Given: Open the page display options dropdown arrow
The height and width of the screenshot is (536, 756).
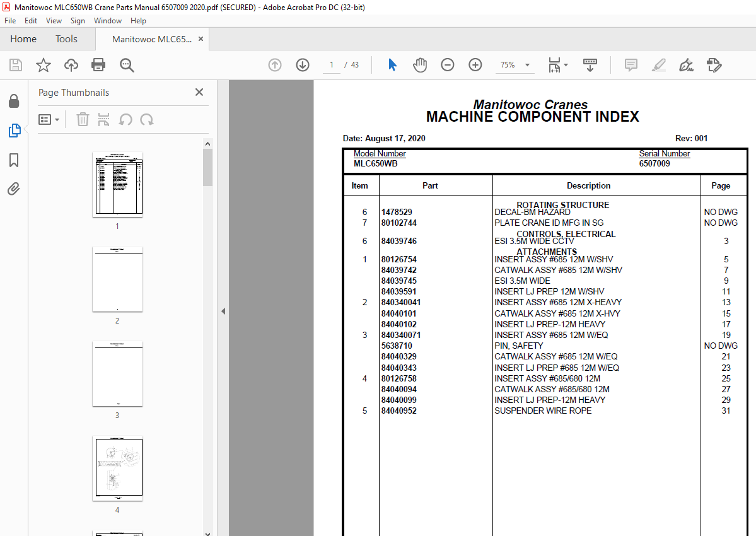Looking at the screenshot, I should coord(566,64).
